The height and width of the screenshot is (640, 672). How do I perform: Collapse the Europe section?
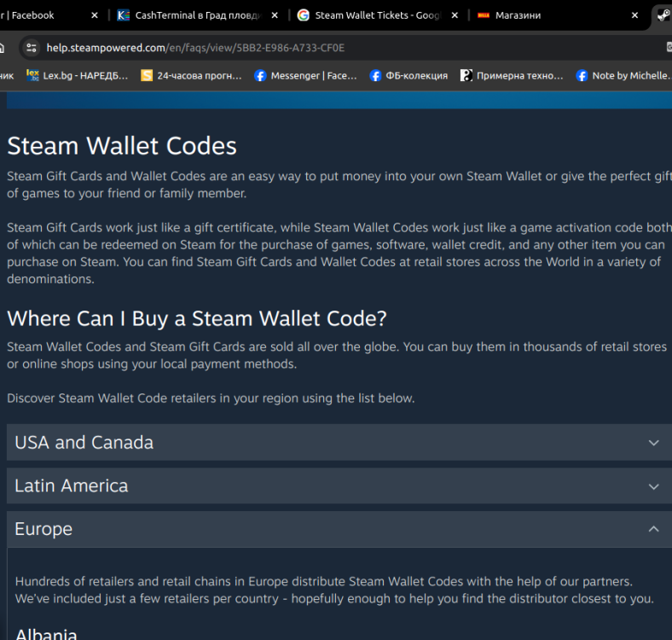tap(339, 529)
